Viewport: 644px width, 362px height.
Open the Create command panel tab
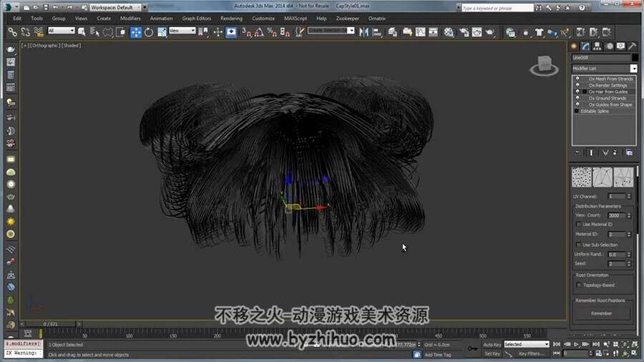click(574, 47)
